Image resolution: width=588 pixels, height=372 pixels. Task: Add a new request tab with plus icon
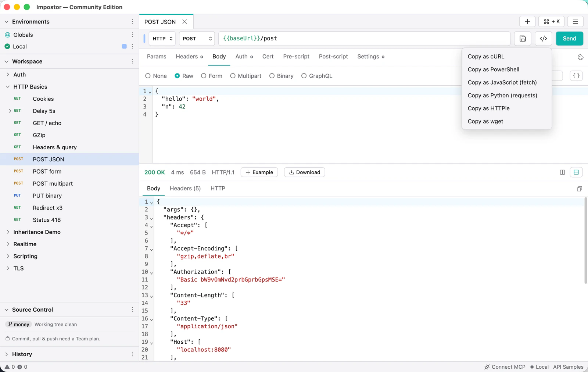click(527, 22)
